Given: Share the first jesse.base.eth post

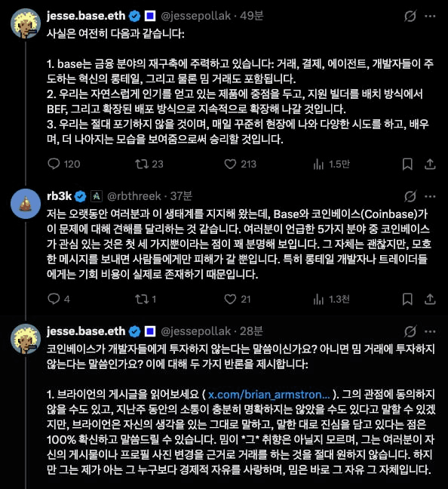Looking at the screenshot, I should (x=430, y=164).
